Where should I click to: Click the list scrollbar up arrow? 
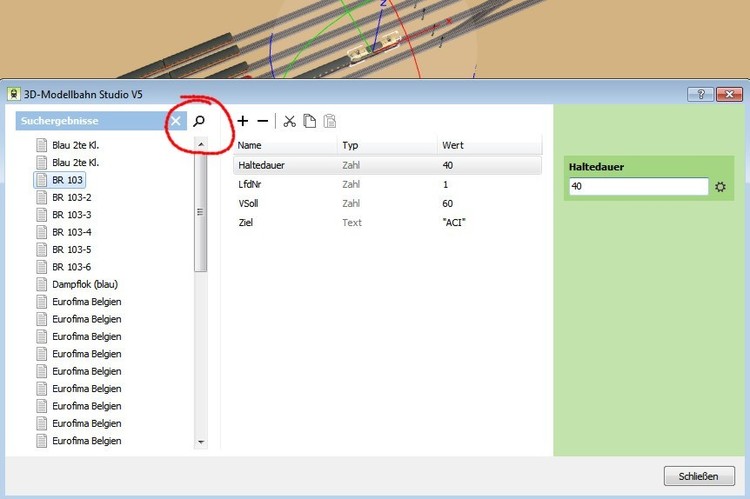pos(201,144)
